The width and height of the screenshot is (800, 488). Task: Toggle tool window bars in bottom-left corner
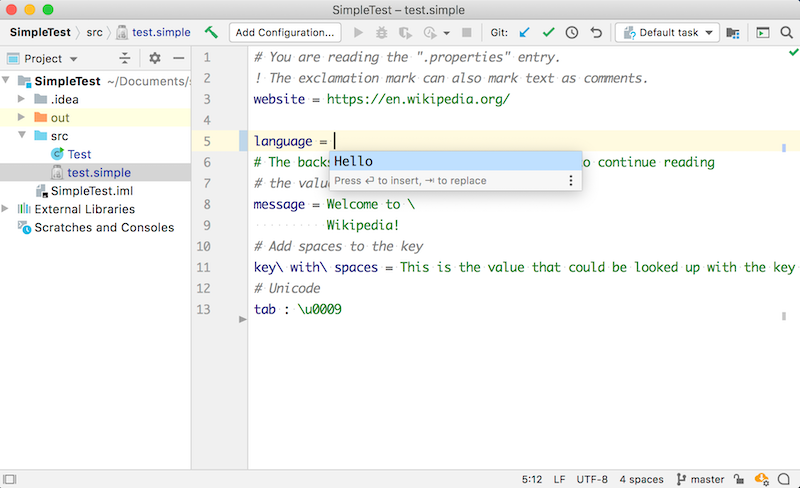[11, 479]
